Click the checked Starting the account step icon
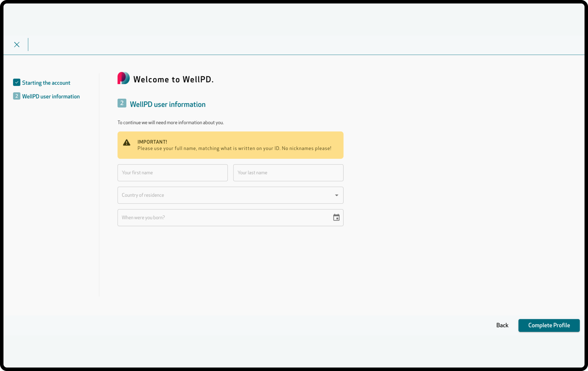 pyautogui.click(x=17, y=83)
